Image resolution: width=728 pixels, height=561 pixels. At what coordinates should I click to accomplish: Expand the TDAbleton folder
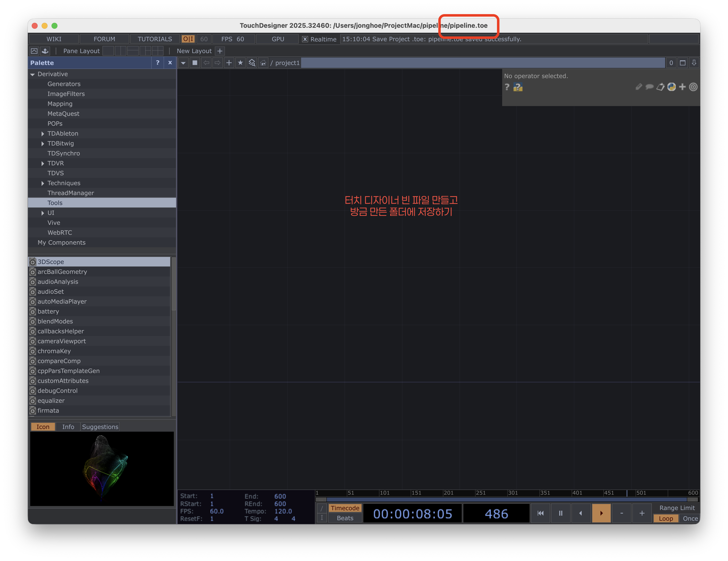43,134
